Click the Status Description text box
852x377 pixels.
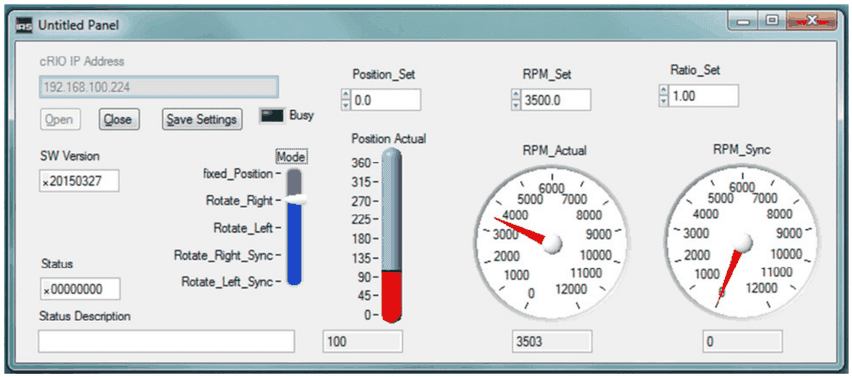(166, 341)
